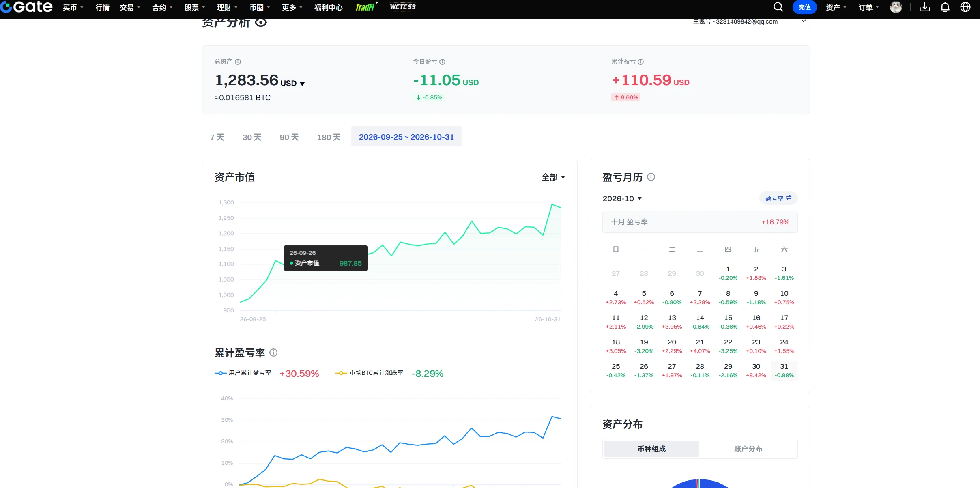This screenshot has width=980, height=488.
Task: Click info icon beside 盈亏月历
Action: (x=651, y=177)
